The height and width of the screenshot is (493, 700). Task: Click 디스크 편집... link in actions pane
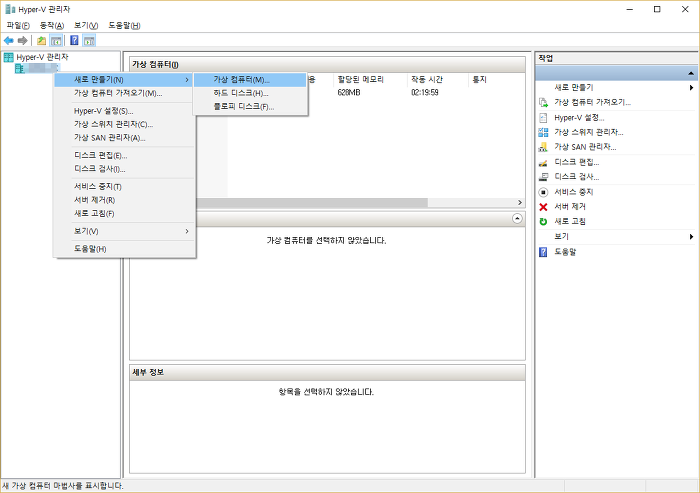point(577,162)
